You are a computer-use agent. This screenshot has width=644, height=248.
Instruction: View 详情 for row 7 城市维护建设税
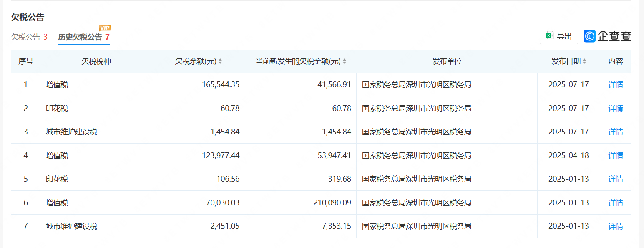616,226
